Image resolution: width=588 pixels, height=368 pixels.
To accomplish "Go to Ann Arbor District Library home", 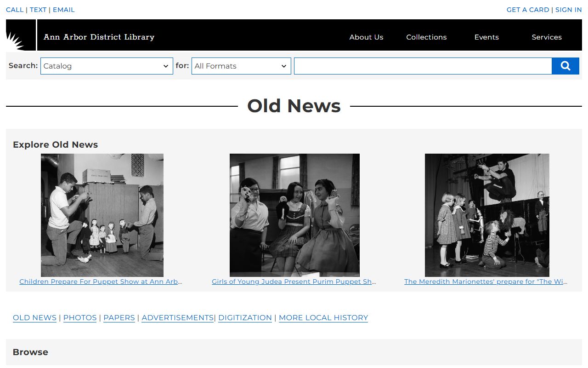I will coord(99,37).
